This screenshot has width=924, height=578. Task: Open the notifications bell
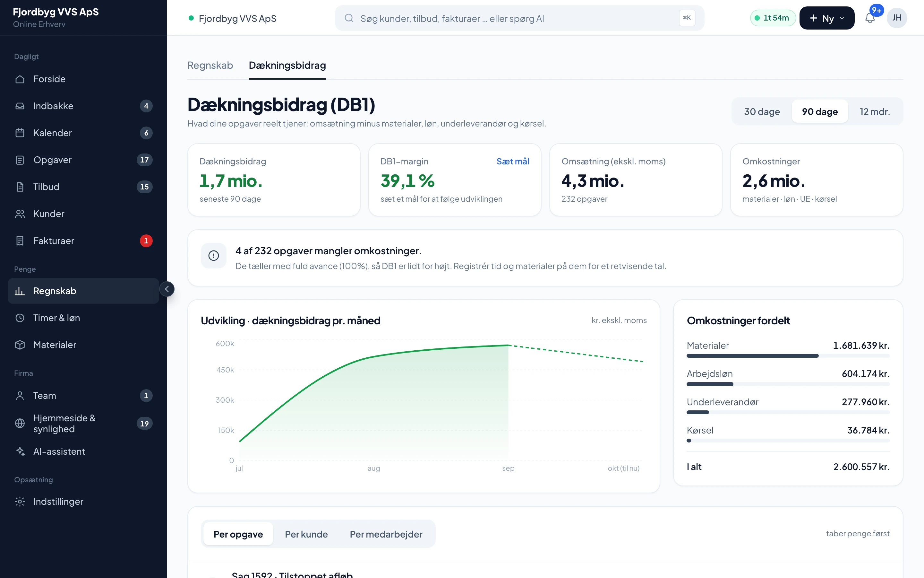(870, 18)
